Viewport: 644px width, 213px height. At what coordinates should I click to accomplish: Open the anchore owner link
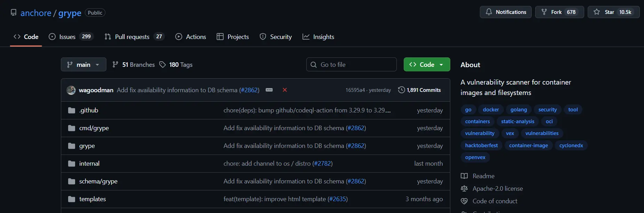36,13
